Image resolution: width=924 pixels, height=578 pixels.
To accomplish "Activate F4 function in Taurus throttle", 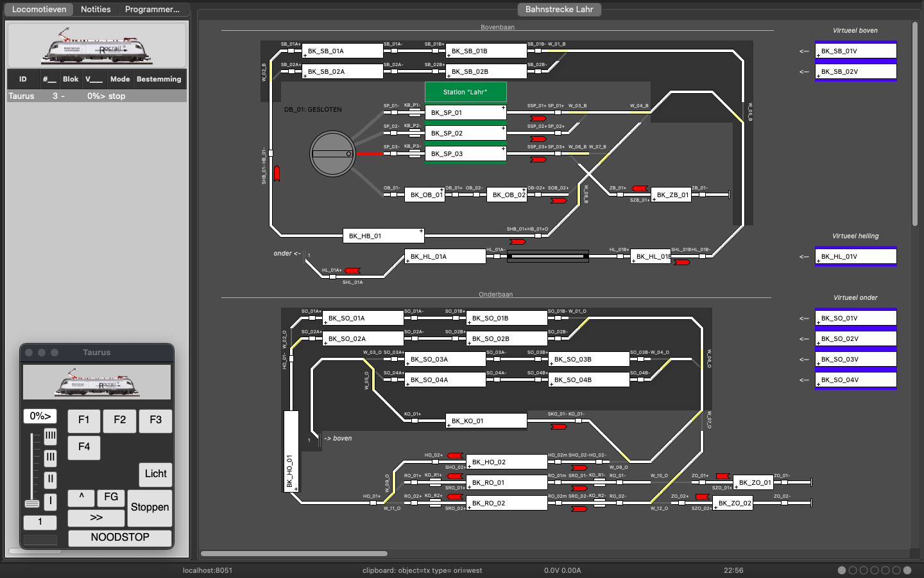I will click(x=84, y=447).
